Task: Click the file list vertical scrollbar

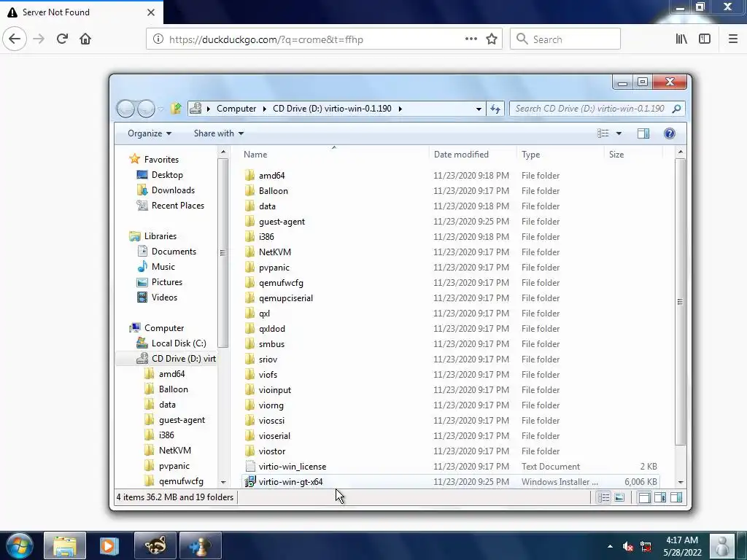Action: pos(681,301)
